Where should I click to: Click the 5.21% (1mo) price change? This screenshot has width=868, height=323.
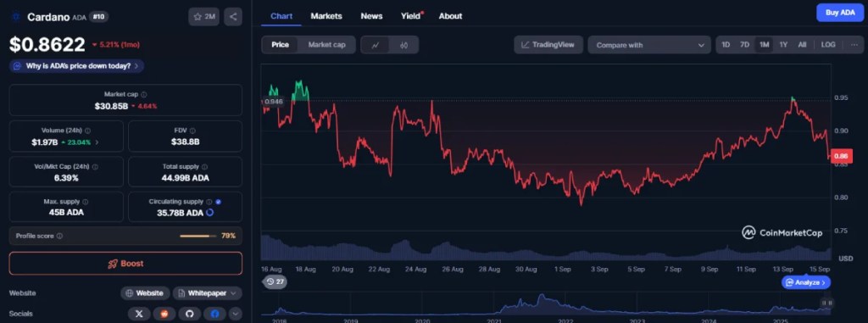click(x=115, y=44)
